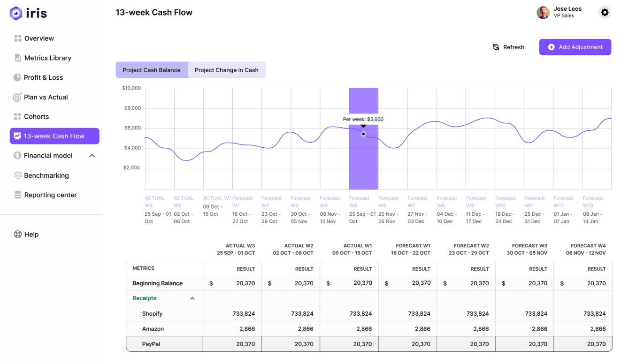Switch to Project Cash Balance tab
This screenshot has width=621, height=364.
[152, 70]
